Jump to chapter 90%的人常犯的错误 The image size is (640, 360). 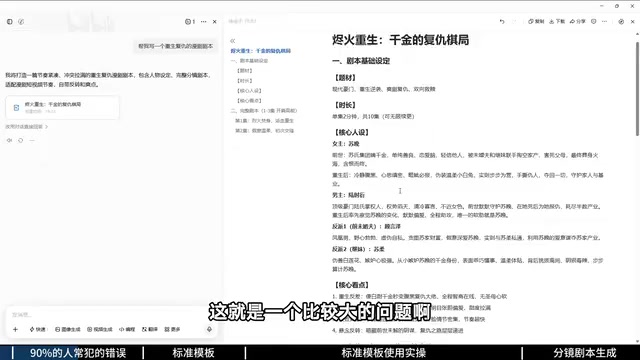pyautogui.click(x=78, y=353)
